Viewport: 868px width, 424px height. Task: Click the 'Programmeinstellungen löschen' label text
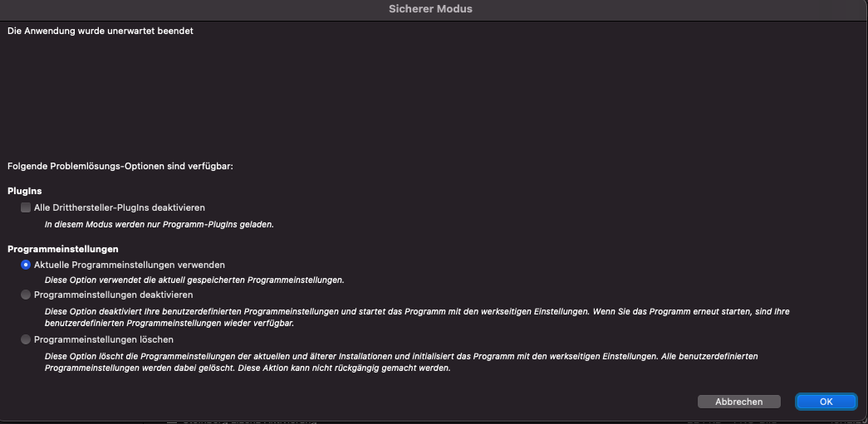pos(104,339)
